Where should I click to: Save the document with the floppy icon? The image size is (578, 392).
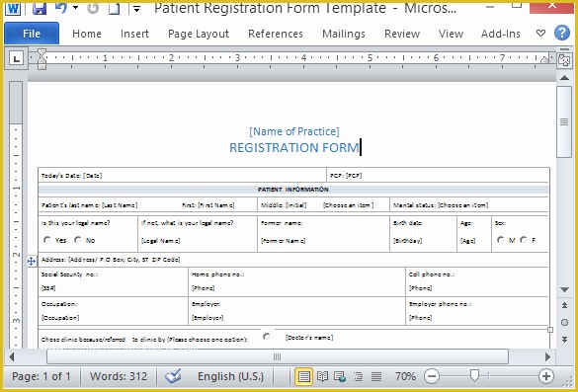(x=39, y=8)
